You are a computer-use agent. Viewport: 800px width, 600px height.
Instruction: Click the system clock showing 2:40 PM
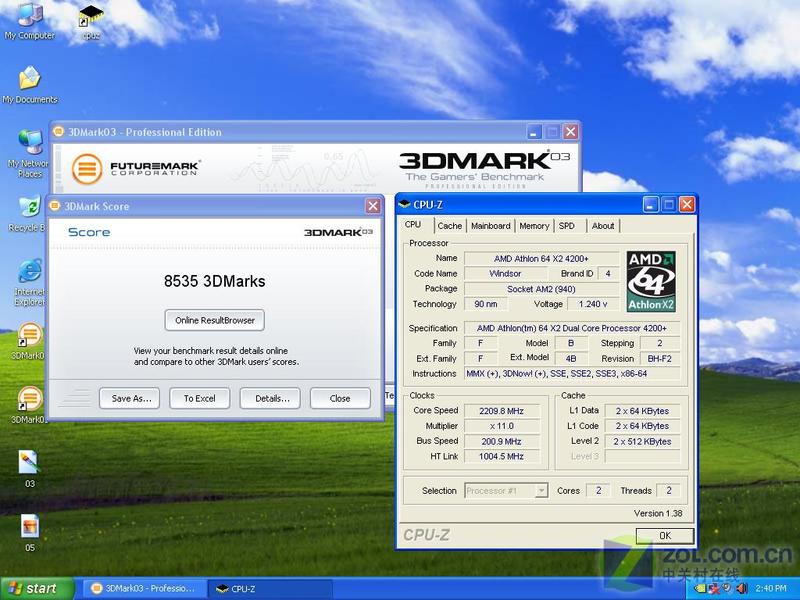[x=770, y=588]
